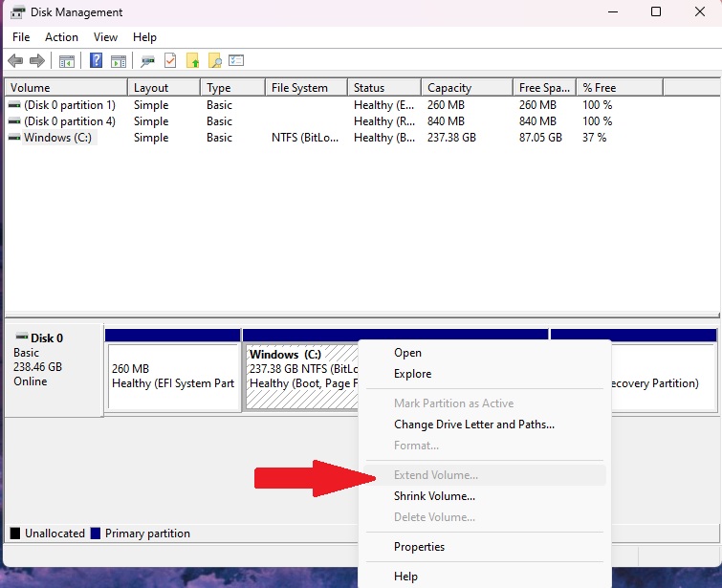This screenshot has height=588, width=722.
Task: Click the Disk 0 Basic disk label panel
Action: (54, 370)
